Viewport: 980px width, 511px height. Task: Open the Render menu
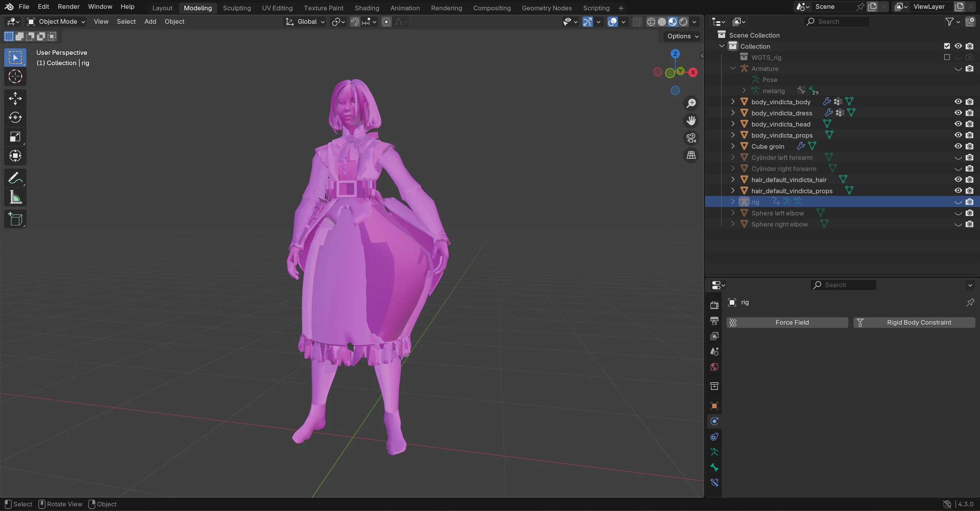pos(69,7)
